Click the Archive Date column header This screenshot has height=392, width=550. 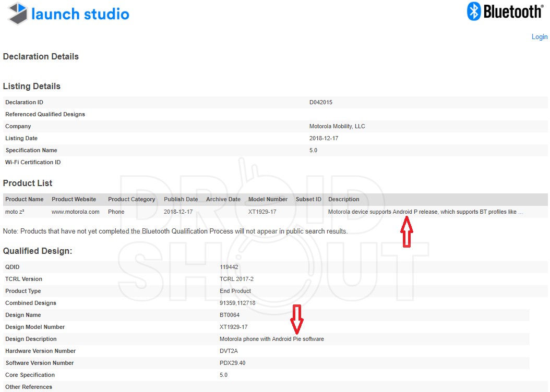tap(223, 199)
